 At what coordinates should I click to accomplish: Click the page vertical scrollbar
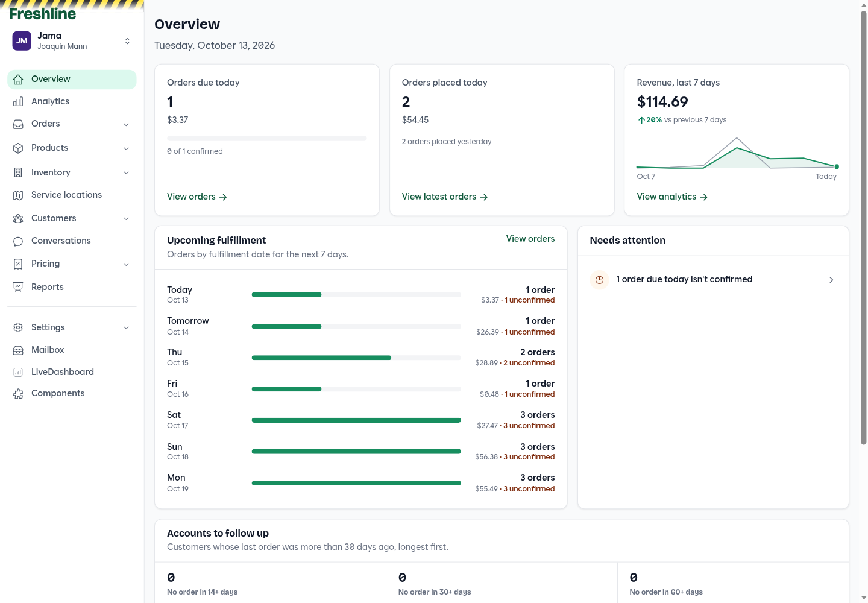tap(863, 227)
